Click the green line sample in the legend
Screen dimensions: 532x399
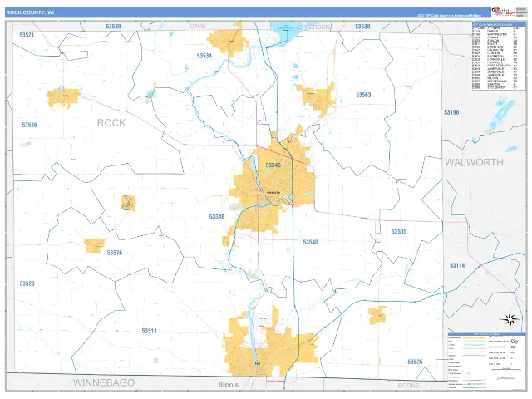(x=475, y=388)
